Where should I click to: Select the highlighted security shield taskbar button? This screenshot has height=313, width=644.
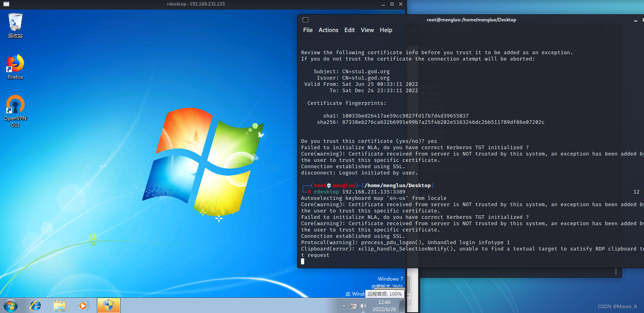click(x=109, y=306)
